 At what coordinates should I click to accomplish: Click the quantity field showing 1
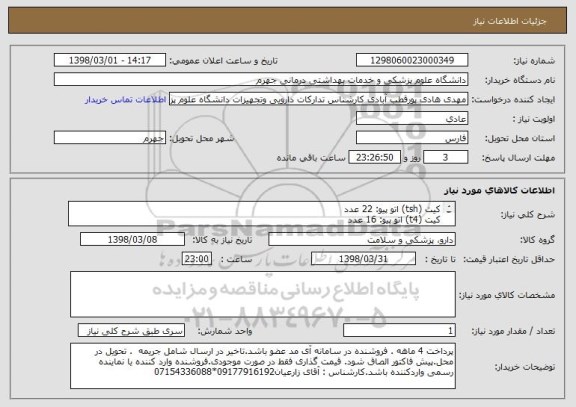pyautogui.click(x=399, y=331)
